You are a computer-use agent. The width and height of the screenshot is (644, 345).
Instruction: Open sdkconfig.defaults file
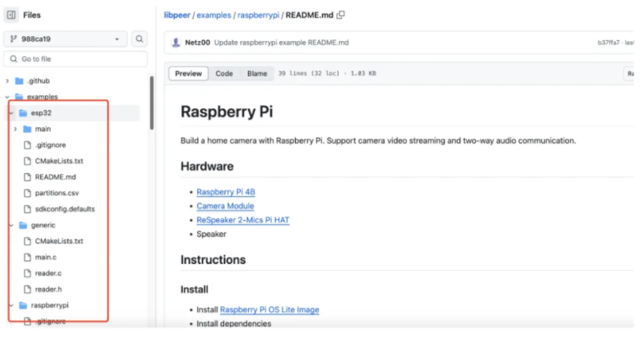[x=65, y=209]
